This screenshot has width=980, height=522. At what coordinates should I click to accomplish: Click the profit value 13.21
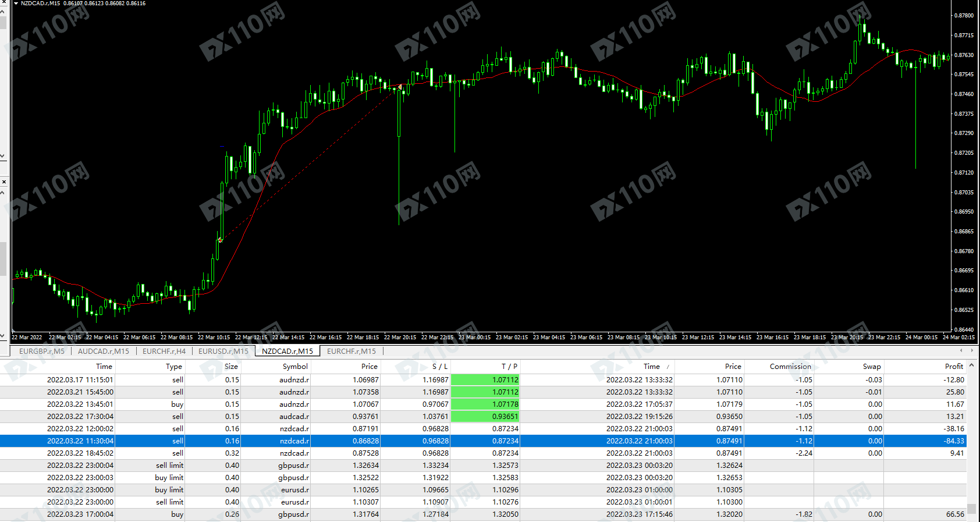click(x=955, y=416)
